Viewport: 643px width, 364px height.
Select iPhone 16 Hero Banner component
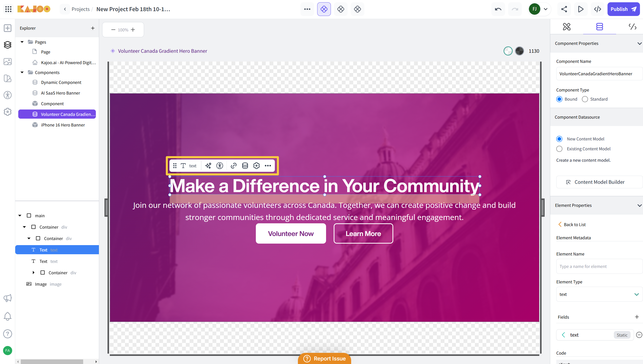[x=63, y=125]
